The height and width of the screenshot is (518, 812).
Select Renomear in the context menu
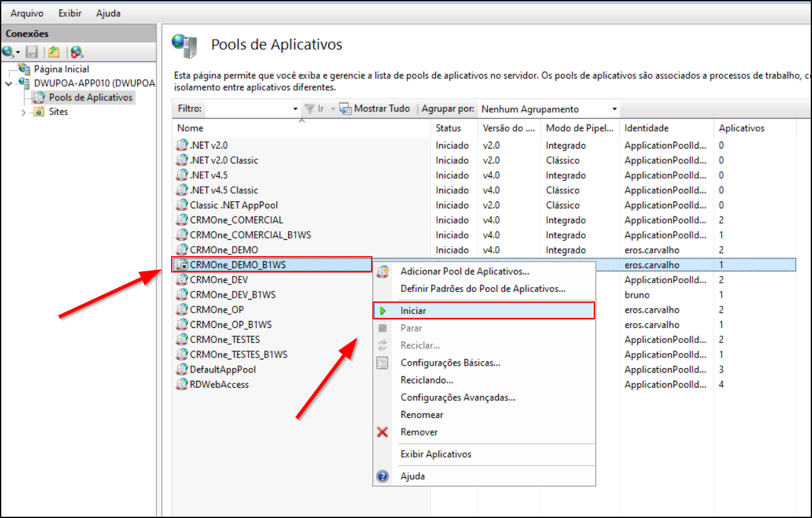pyautogui.click(x=422, y=415)
